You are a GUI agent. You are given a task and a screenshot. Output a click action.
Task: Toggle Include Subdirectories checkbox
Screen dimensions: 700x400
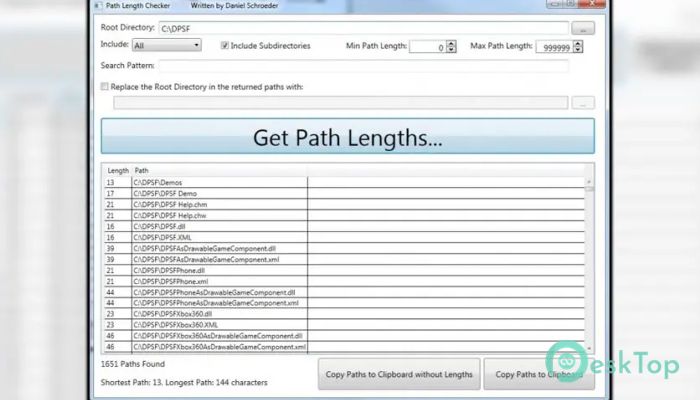(225, 45)
